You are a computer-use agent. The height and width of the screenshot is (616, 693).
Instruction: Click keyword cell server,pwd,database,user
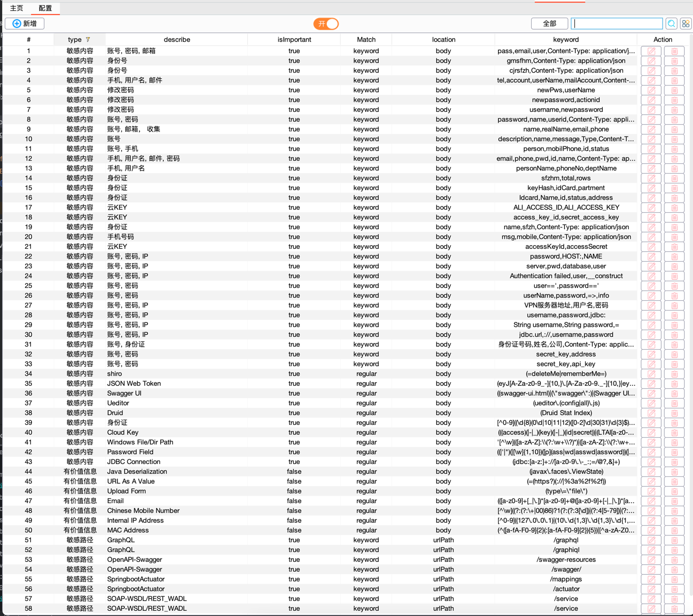click(x=566, y=266)
